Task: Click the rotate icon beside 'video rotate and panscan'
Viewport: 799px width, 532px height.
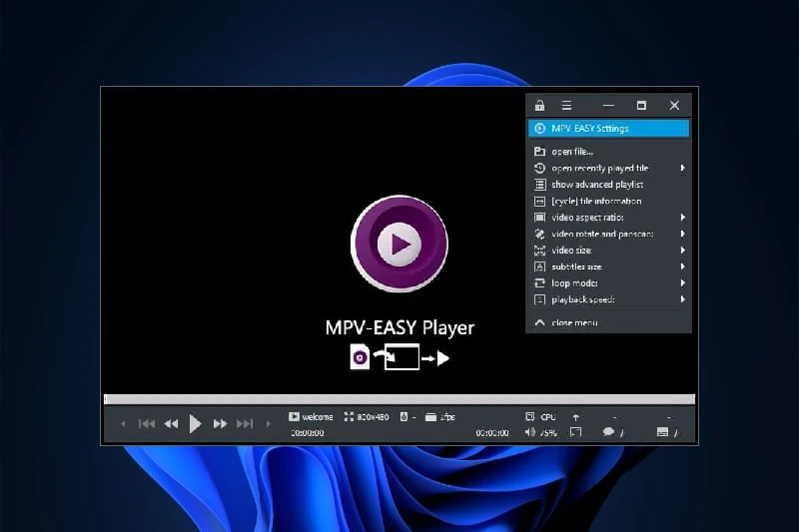Action: pos(539,234)
